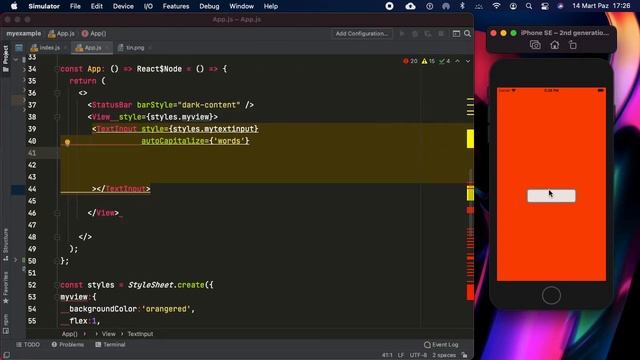The image size is (640, 360).
Task: Open the Project tool window stripe
Action: [6, 58]
